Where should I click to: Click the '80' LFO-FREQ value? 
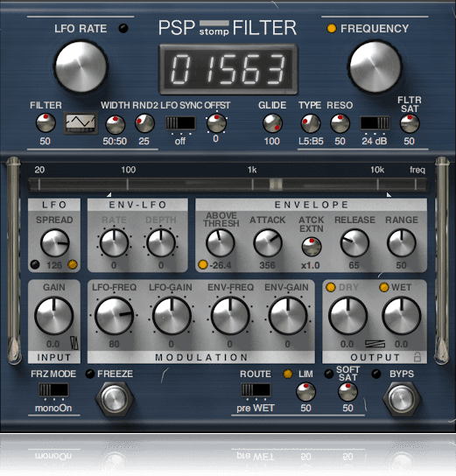click(114, 344)
